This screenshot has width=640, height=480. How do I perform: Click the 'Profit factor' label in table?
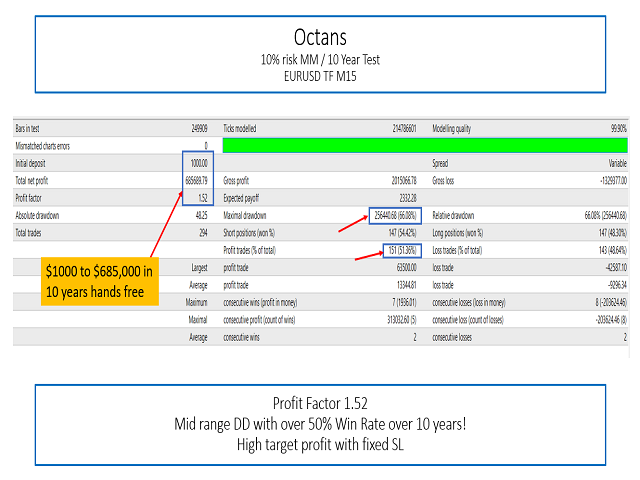[28, 198]
